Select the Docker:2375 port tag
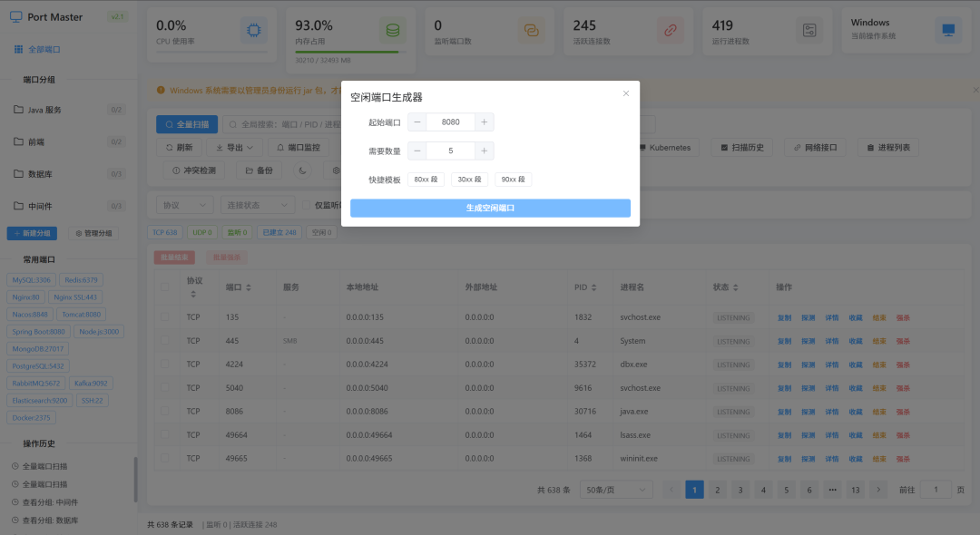 click(31, 418)
